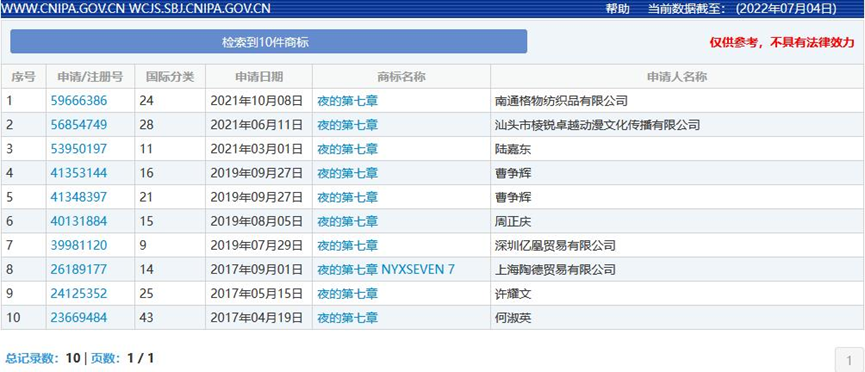Open registration number 41348397
Image resolution: width=865 pixels, height=372 pixels.
tap(79, 197)
